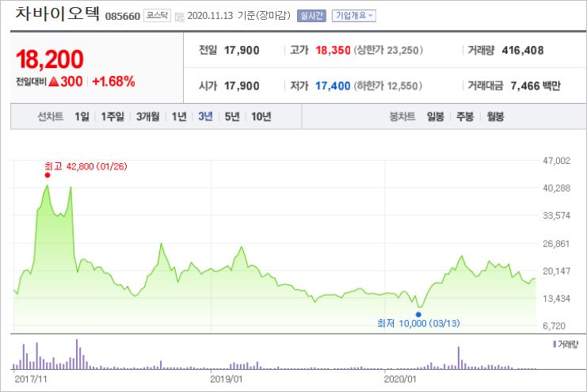The width and height of the screenshot is (587, 392).
Task: Select the 1주일 line chart period
Action: click(112, 117)
